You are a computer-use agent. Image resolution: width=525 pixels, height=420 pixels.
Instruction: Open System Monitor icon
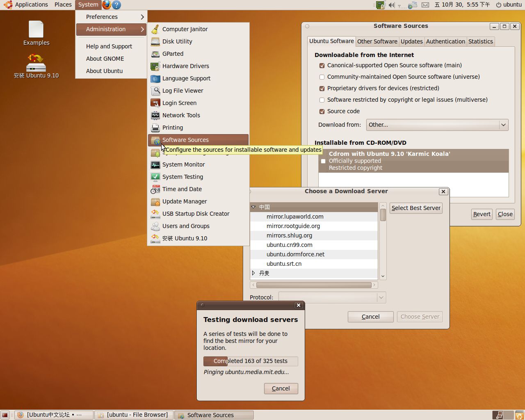click(155, 164)
